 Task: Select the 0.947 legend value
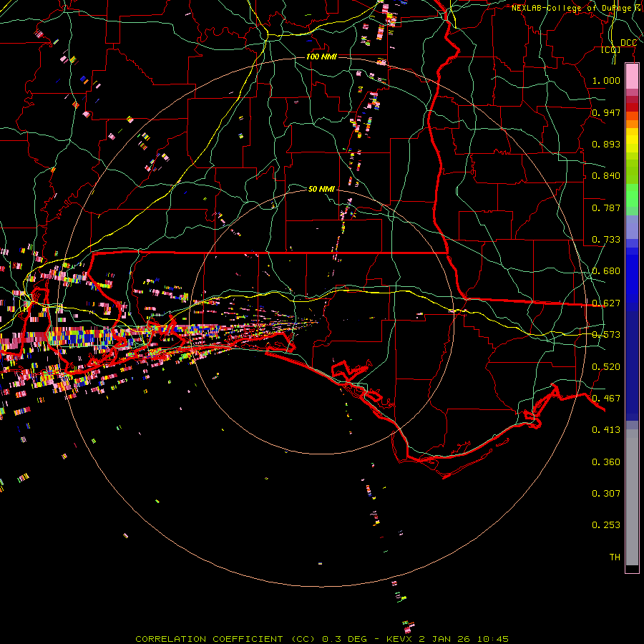coord(606,113)
